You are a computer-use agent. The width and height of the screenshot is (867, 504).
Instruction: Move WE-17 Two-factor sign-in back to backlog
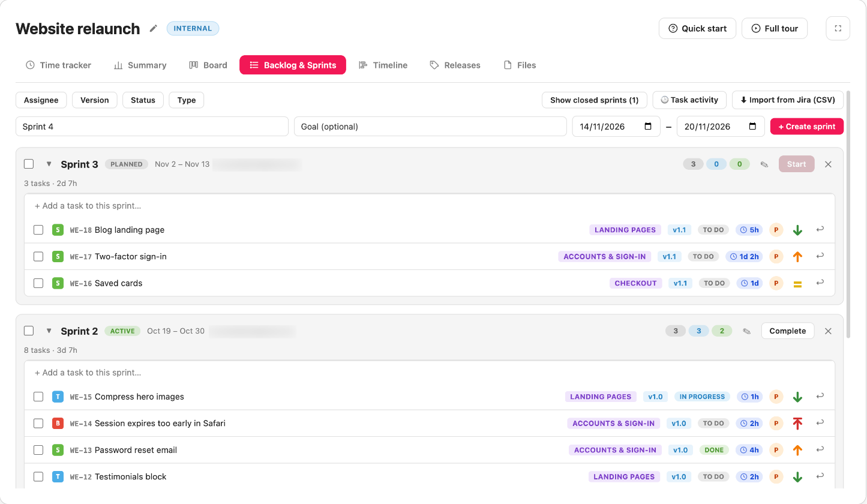click(x=820, y=256)
